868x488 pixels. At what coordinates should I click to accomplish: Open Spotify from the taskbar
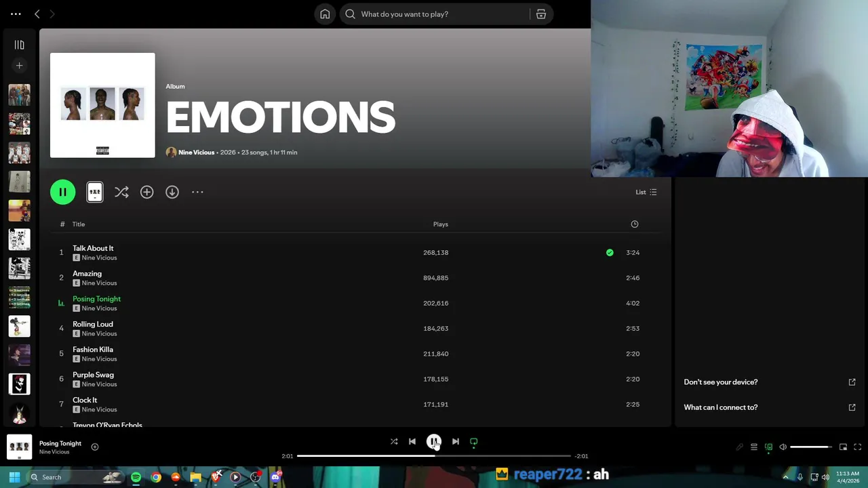click(x=136, y=477)
